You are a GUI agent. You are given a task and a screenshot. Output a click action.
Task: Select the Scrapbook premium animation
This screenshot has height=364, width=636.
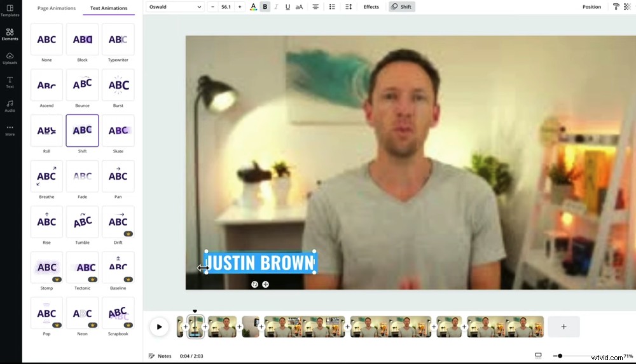tap(118, 313)
